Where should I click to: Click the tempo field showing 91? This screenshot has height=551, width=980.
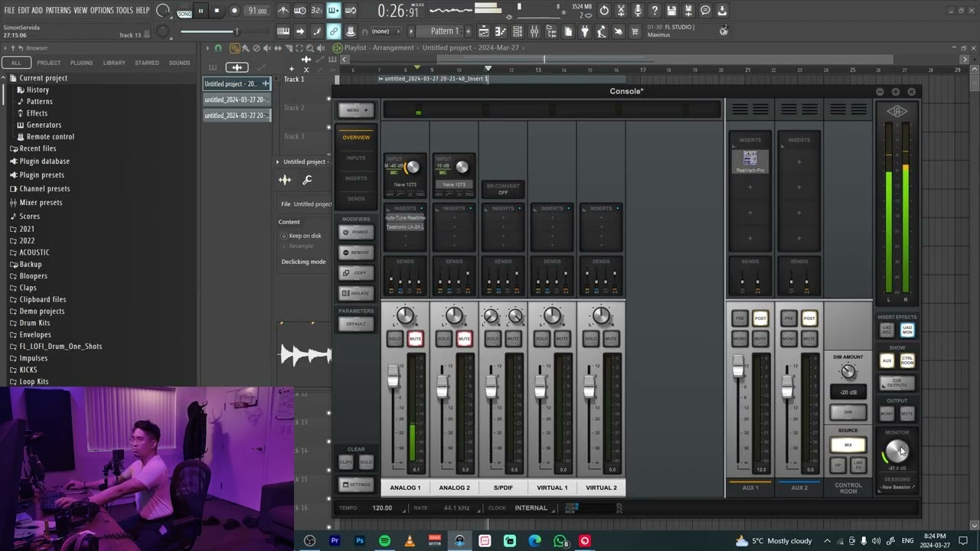pyautogui.click(x=258, y=11)
